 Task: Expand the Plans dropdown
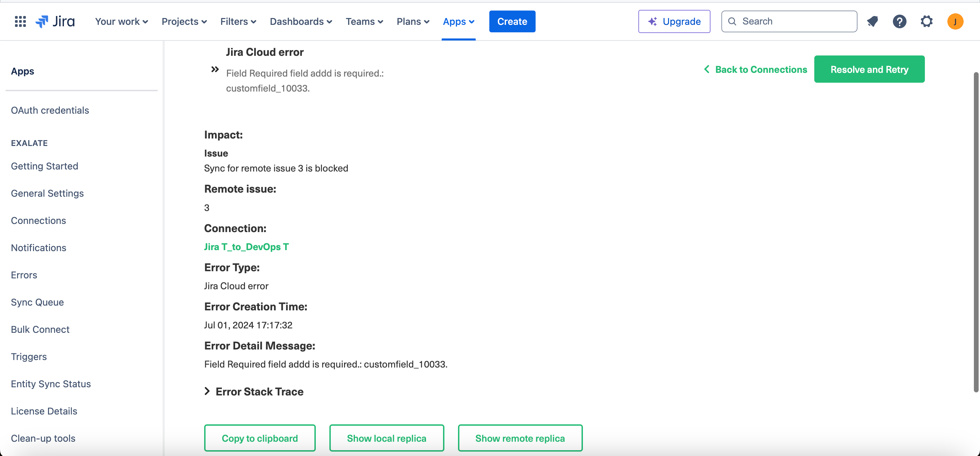[413, 21]
